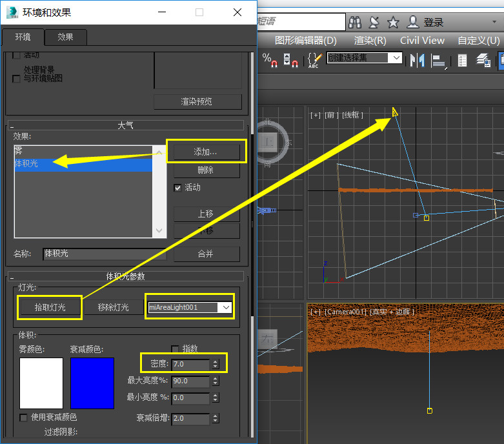Toggle the Spinner Snap icon
Image resolution: width=504 pixels, height=444 pixels.
pyautogui.click(x=290, y=59)
